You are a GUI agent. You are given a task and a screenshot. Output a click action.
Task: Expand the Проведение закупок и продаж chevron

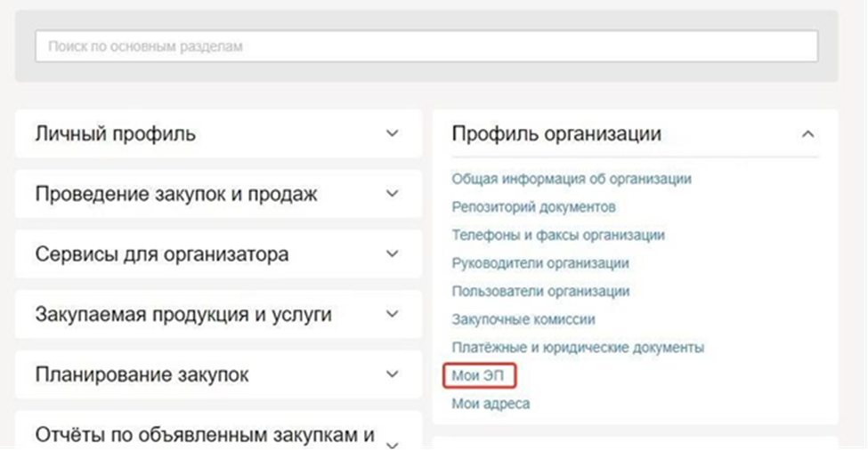[393, 194]
